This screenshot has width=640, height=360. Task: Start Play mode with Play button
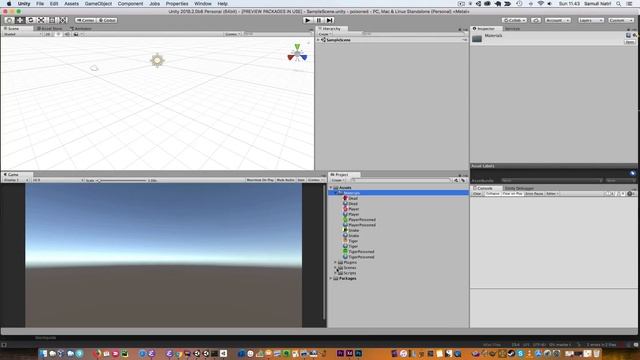coord(308,20)
